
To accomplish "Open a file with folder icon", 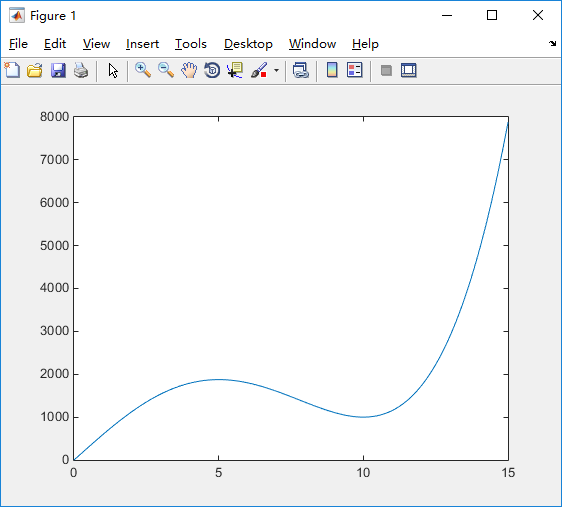I will (35, 70).
